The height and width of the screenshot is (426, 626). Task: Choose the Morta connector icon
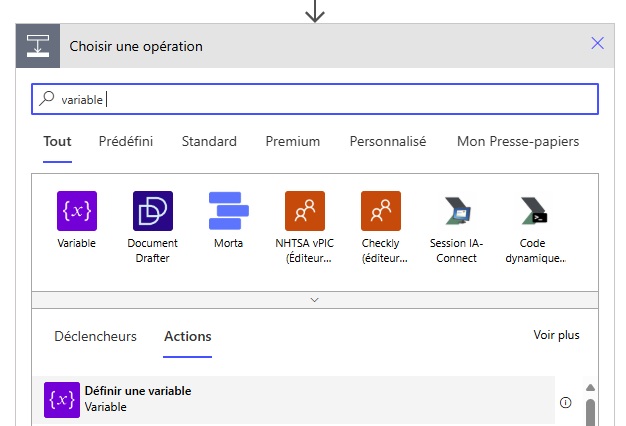pyautogui.click(x=229, y=211)
